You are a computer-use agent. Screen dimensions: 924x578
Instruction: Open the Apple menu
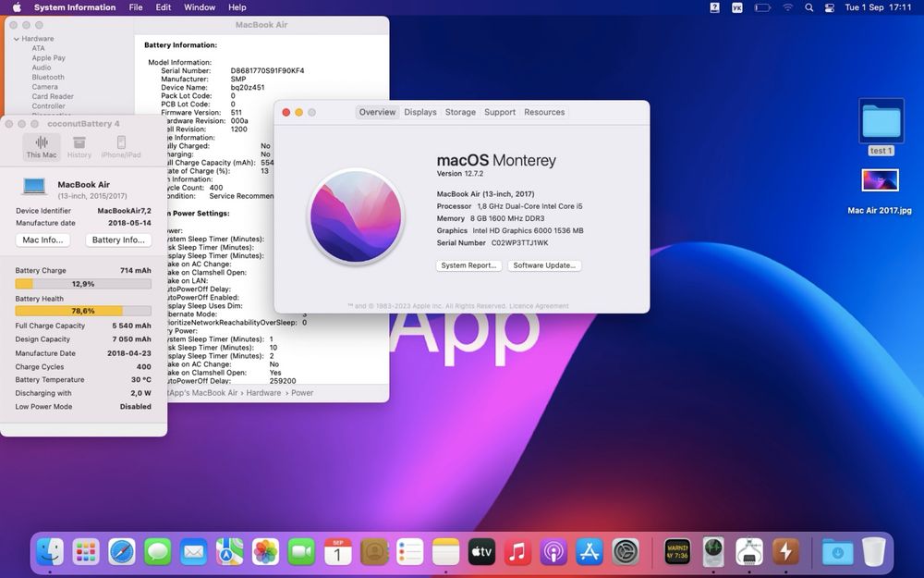[17, 7]
